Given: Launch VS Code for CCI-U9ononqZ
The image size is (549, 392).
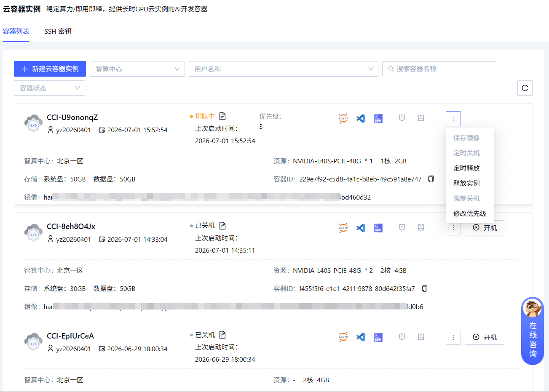Looking at the screenshot, I should point(361,118).
